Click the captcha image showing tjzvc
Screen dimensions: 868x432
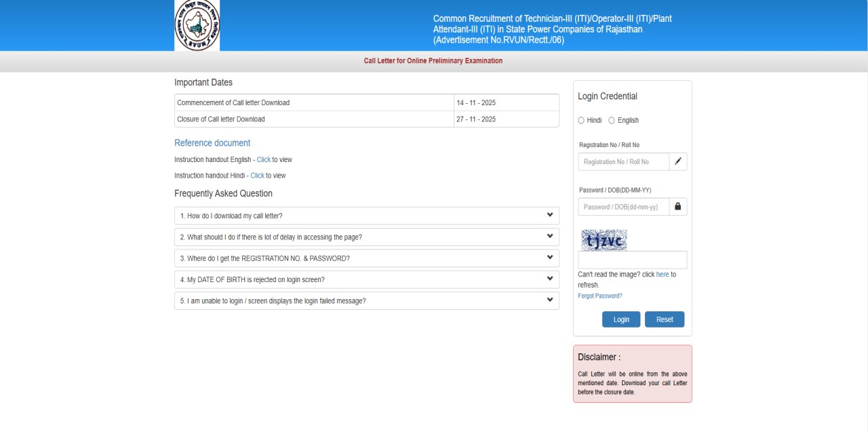[x=603, y=239]
